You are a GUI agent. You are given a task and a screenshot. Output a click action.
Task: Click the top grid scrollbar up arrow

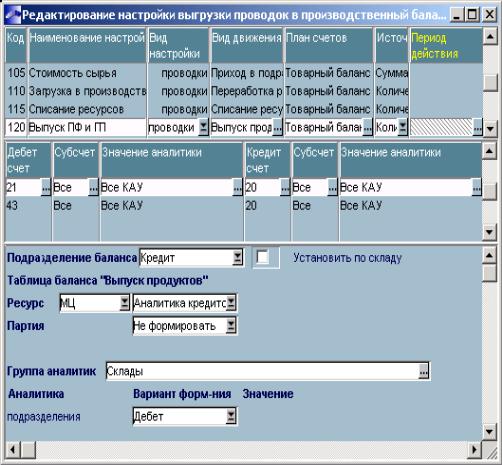490,36
